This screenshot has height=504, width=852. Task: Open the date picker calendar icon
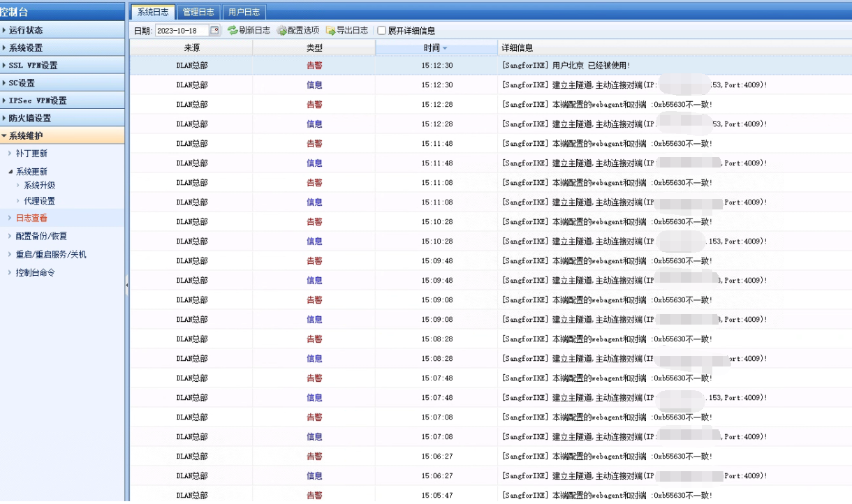(214, 31)
